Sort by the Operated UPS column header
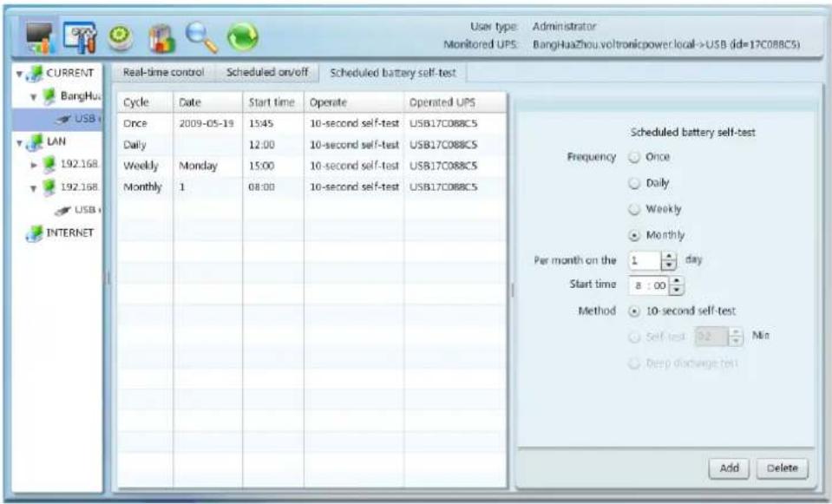This screenshot has width=832, height=504. [455, 103]
